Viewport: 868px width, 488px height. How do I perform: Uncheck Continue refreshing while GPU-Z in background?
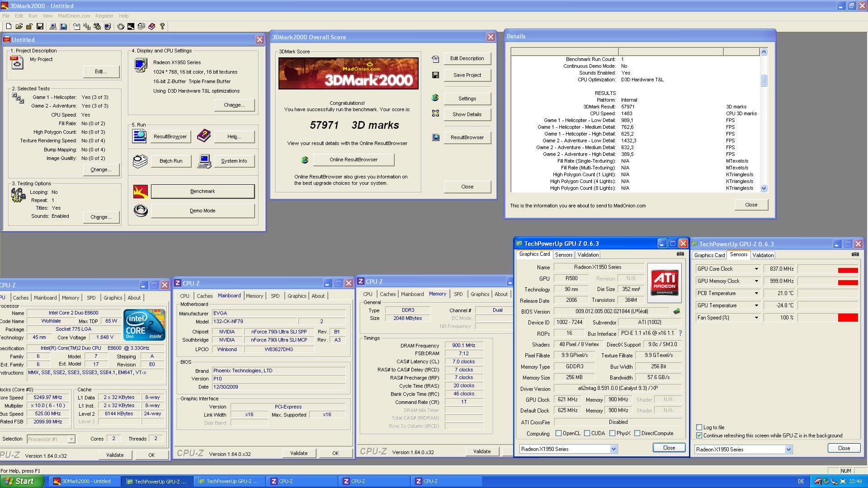pos(699,436)
